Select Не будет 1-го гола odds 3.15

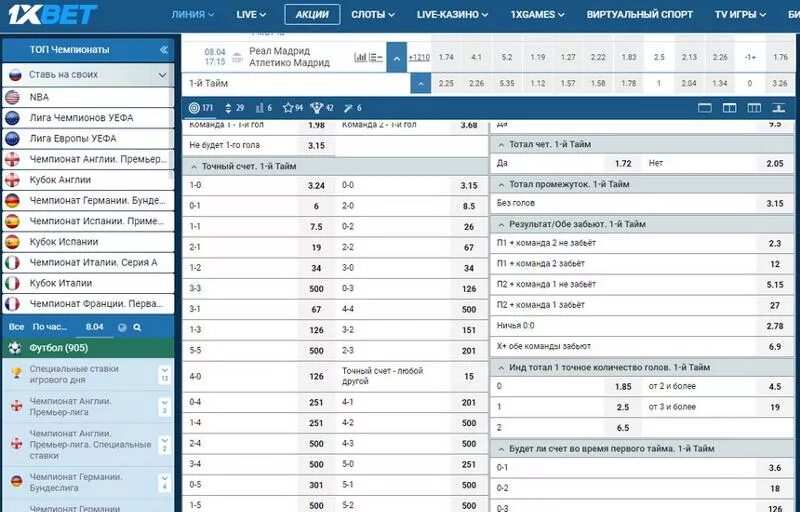coord(316,145)
